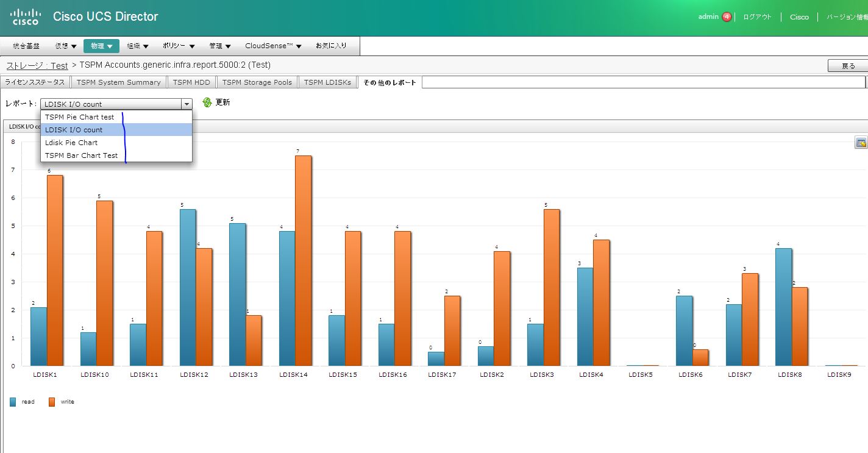This screenshot has height=453, width=868.
Task: Click the report dropdown arrow
Action: pos(187,104)
